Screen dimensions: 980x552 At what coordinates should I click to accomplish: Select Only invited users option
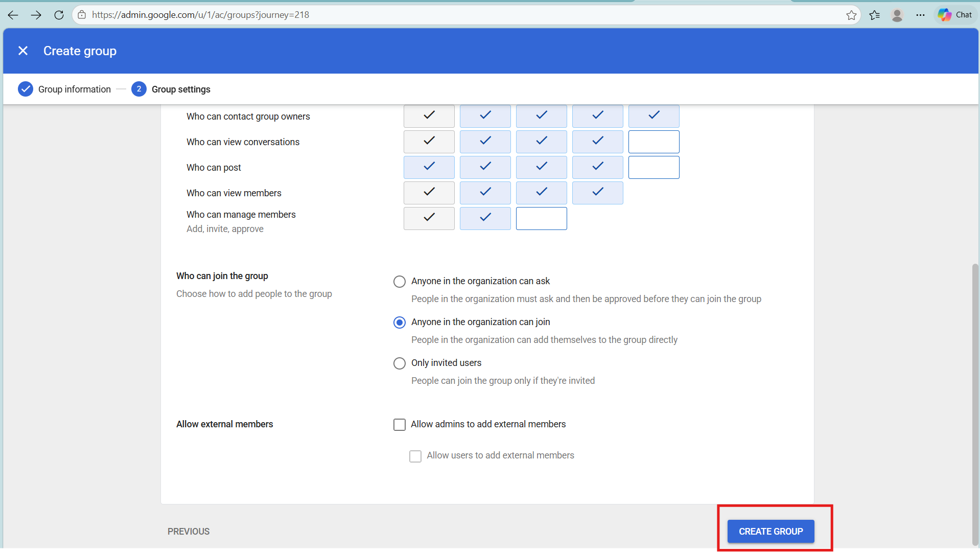click(400, 363)
